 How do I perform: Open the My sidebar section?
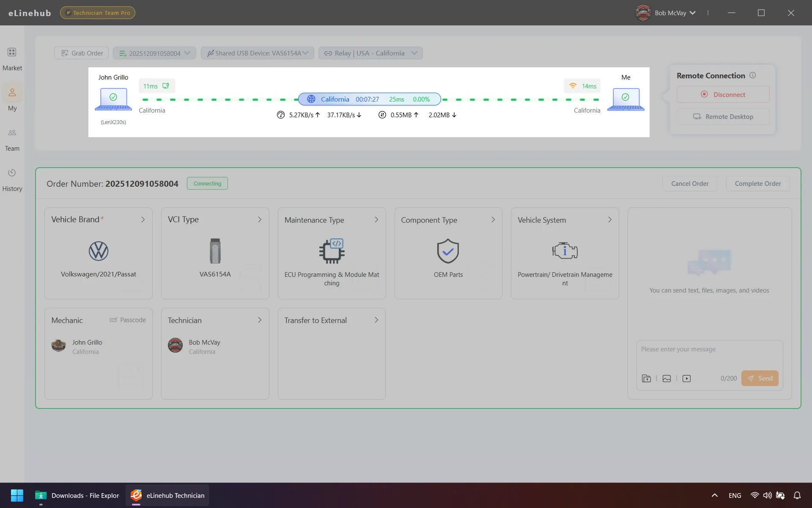(12, 99)
